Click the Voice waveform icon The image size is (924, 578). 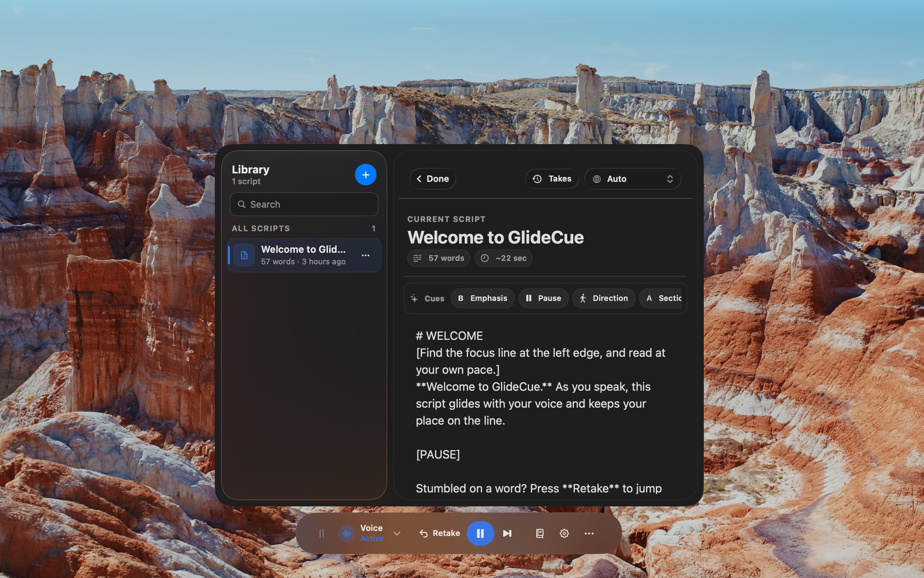pos(347,533)
